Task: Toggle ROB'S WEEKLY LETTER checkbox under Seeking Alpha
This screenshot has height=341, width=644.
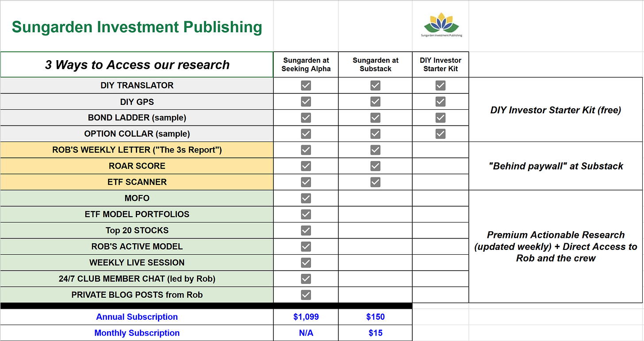Action: pos(306,150)
